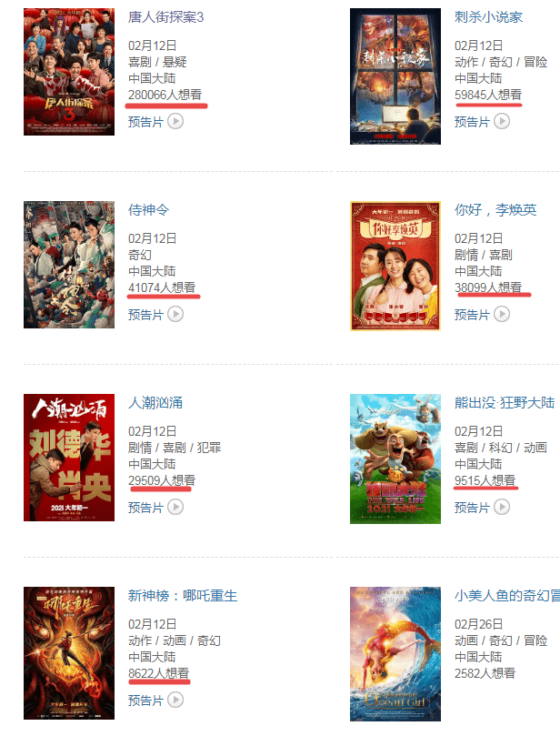The image size is (560, 736).
Task: Open the 刺杀小说家 title link
Action: (x=488, y=17)
